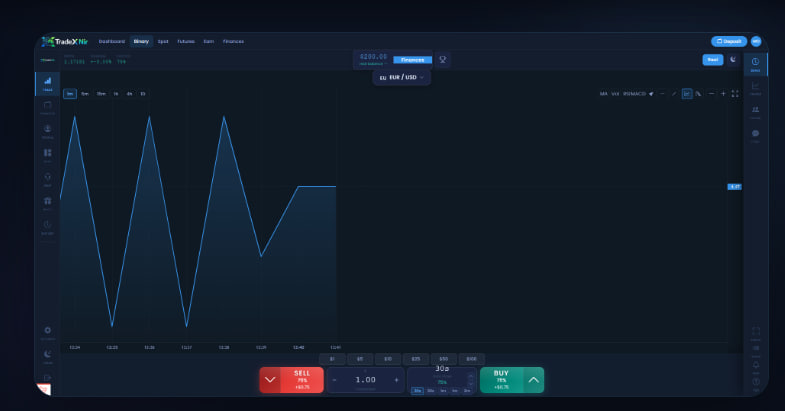The width and height of the screenshot is (785, 411).
Task: Select the pencil drawing tool
Action: (x=674, y=94)
